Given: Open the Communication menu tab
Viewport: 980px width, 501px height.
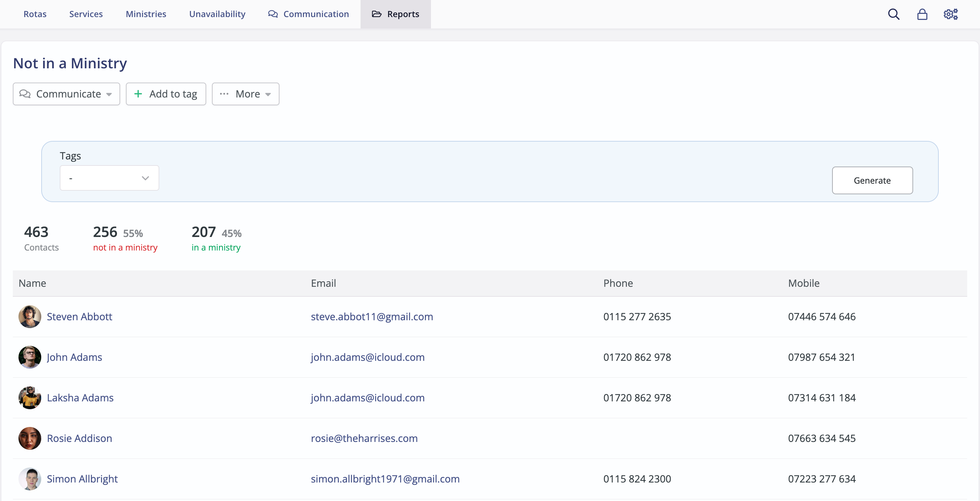Looking at the screenshot, I should pyautogui.click(x=309, y=14).
